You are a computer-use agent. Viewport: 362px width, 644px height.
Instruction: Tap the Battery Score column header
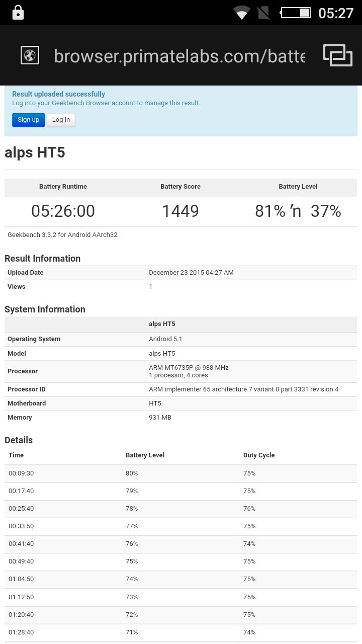(180, 187)
